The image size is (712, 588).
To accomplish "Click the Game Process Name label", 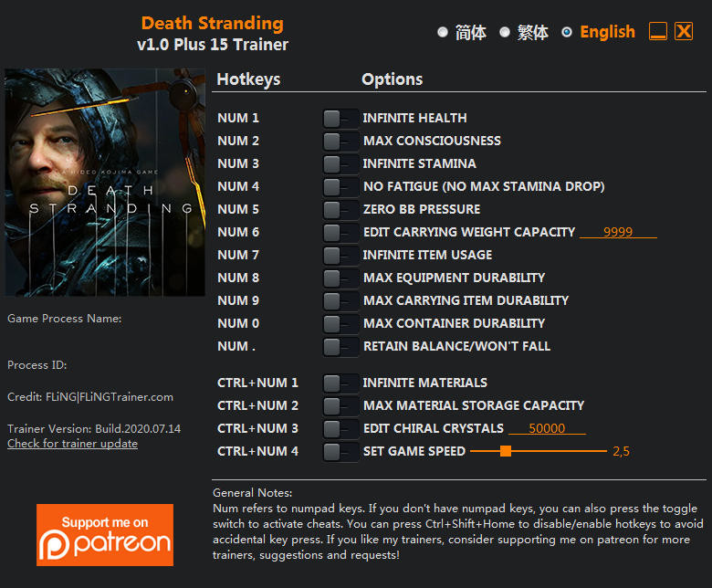I will (x=65, y=319).
